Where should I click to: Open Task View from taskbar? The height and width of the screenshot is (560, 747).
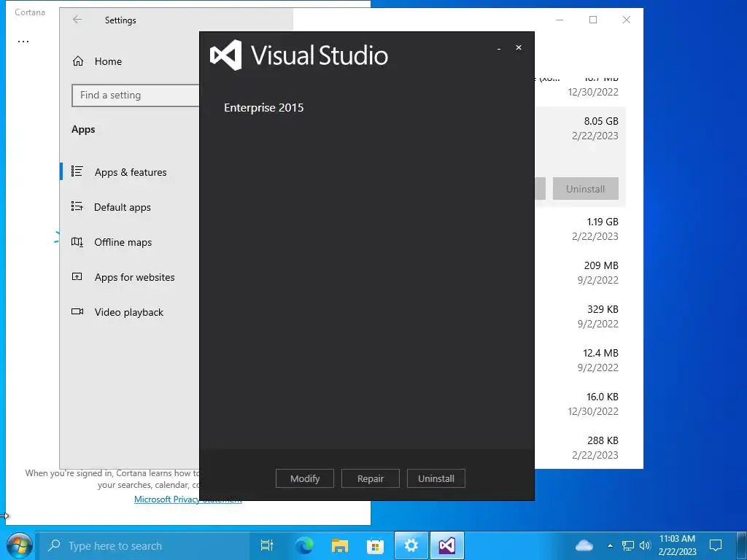coord(267,545)
